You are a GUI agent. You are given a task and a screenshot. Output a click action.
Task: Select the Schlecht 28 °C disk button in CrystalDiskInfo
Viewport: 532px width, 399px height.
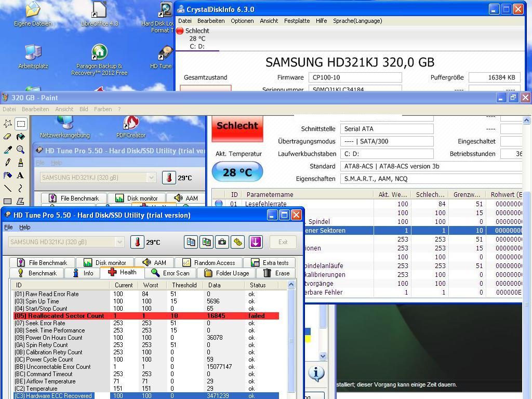coord(197,38)
